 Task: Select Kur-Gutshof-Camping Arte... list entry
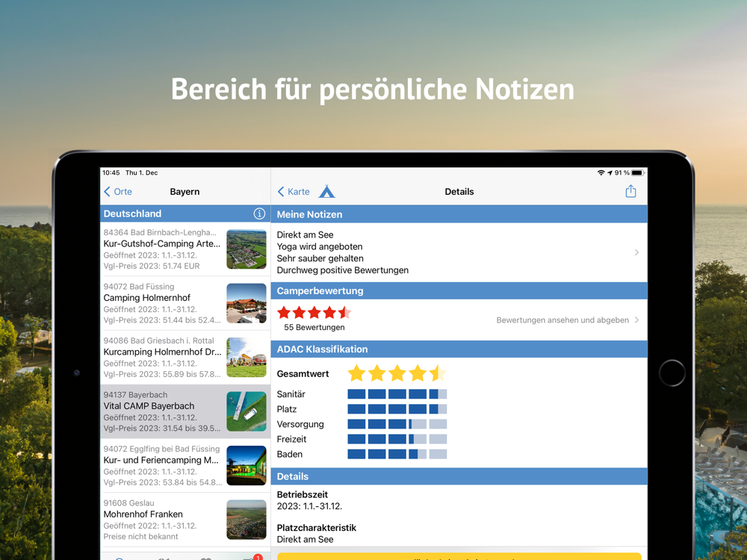[x=185, y=249]
